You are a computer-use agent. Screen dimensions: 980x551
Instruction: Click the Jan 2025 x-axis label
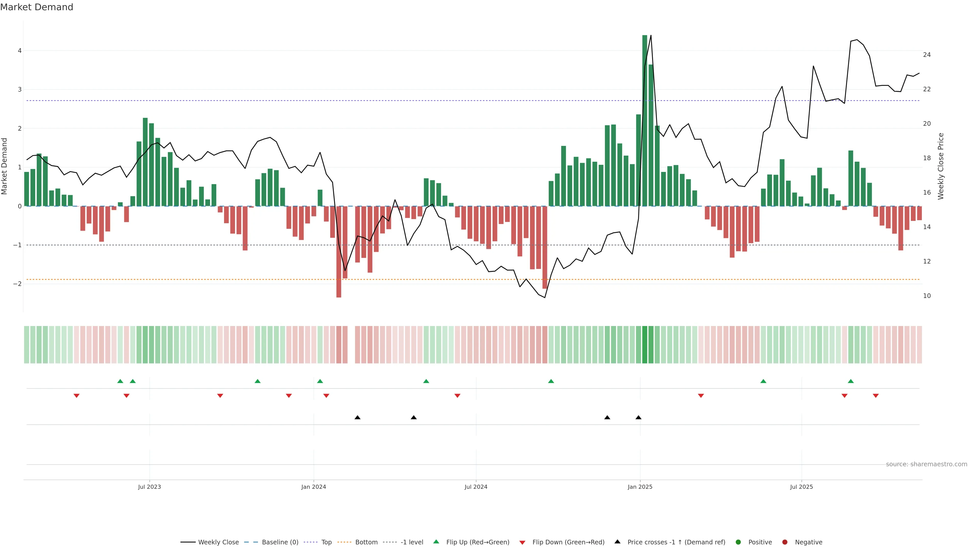coord(640,487)
